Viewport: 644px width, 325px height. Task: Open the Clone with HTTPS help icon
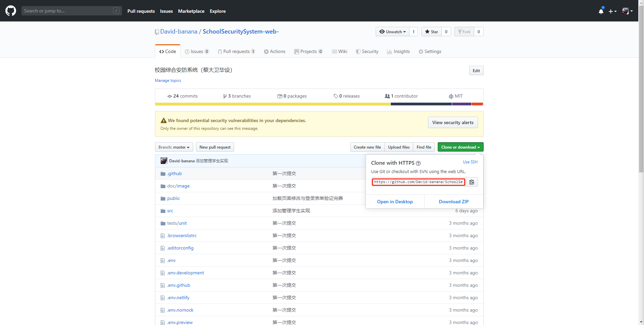(418, 163)
